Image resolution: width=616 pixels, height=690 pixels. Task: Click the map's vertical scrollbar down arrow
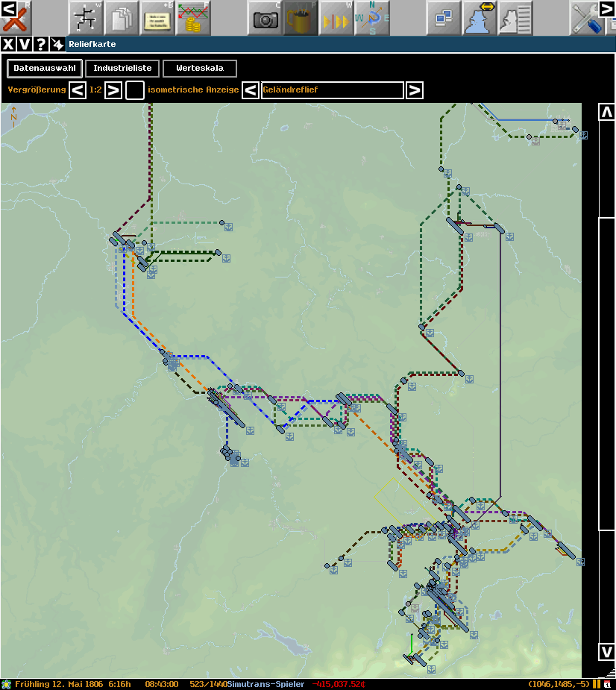(607, 651)
